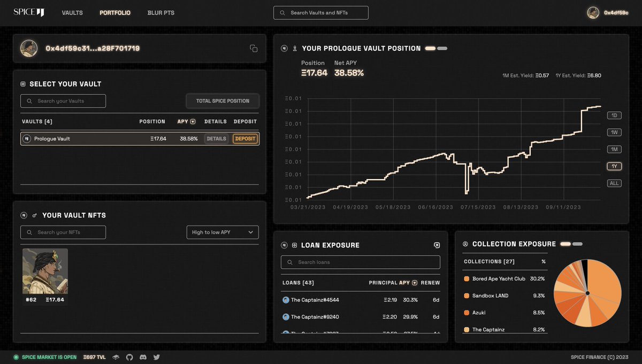Select the 1D chart range
Viewport: 642px width, 364px height.
(x=614, y=115)
